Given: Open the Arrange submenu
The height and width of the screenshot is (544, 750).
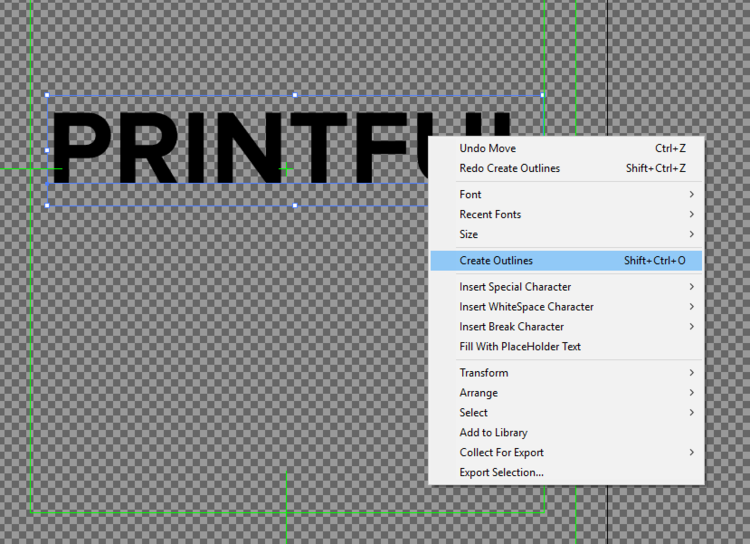Looking at the screenshot, I should [566, 393].
